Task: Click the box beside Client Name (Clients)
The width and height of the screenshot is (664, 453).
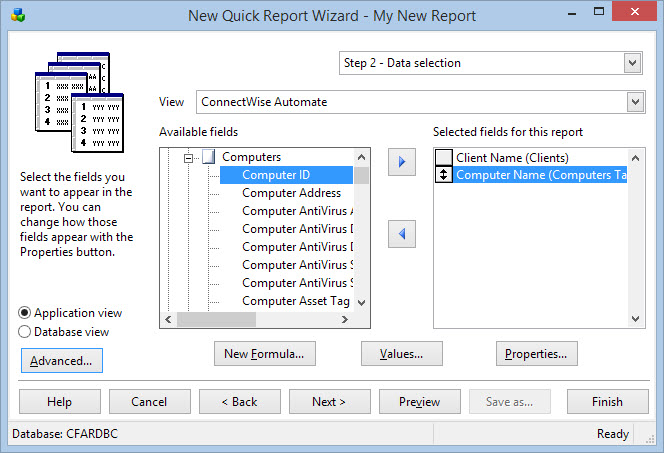Action: pos(443,157)
